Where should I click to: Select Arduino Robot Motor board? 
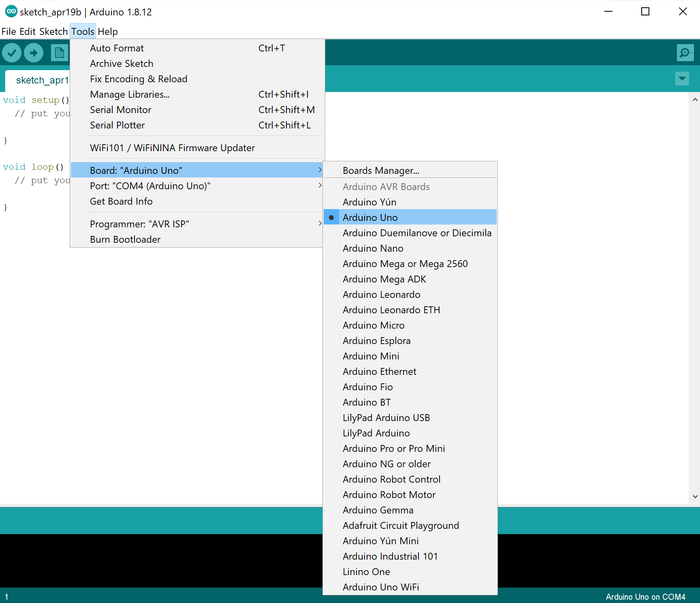click(x=410, y=494)
